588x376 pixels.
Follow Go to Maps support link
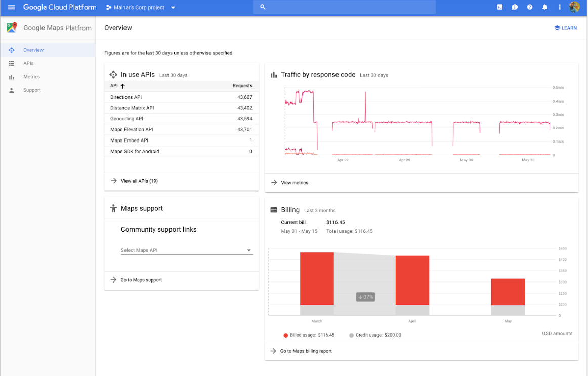[141, 280]
